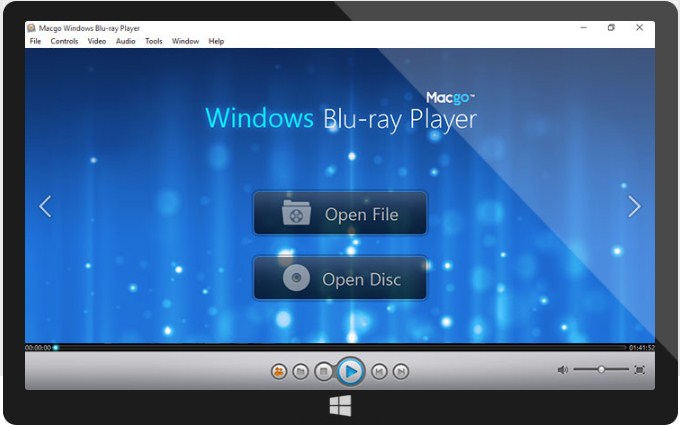Go to next slide with right arrow
This screenshot has width=680, height=425.
pyautogui.click(x=634, y=206)
